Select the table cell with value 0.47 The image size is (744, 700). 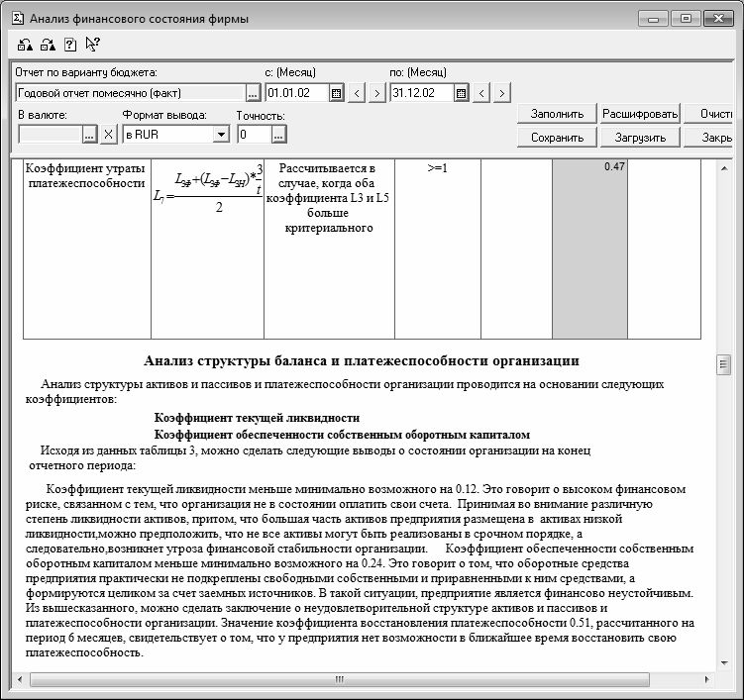pyautogui.click(x=589, y=249)
